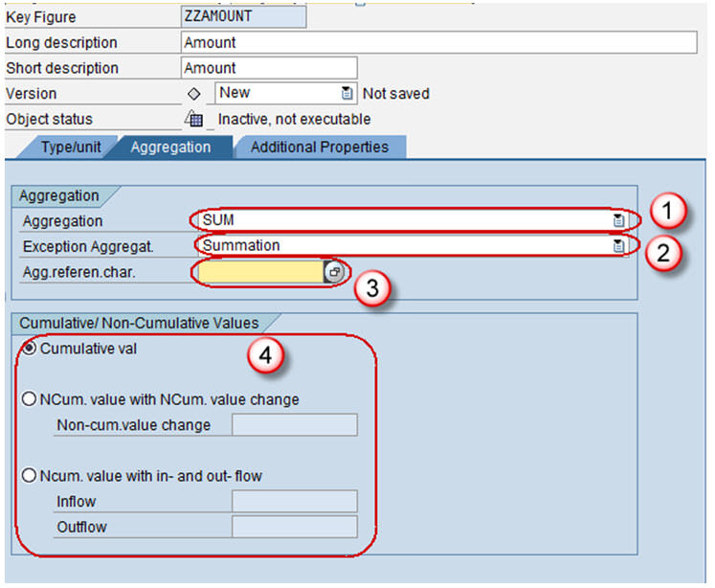Click the Agg.referen.char. yellow input field
715x588 pixels.
260,272
